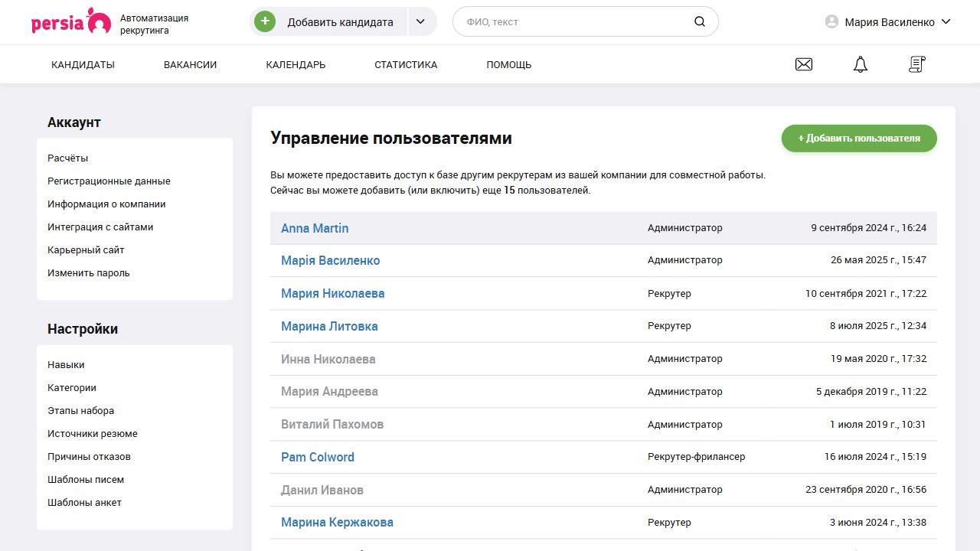Open the Этапы набора settings page
Viewport: 980px width, 551px height.
[83, 410]
